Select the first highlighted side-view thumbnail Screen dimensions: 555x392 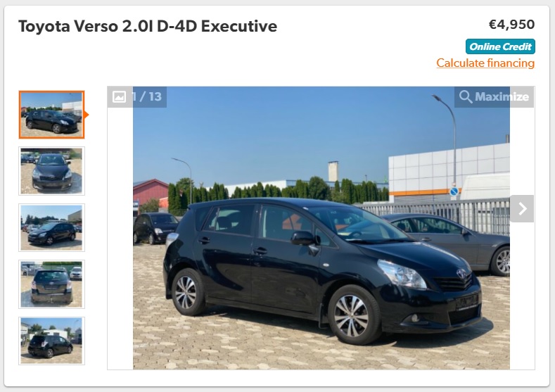click(51, 115)
